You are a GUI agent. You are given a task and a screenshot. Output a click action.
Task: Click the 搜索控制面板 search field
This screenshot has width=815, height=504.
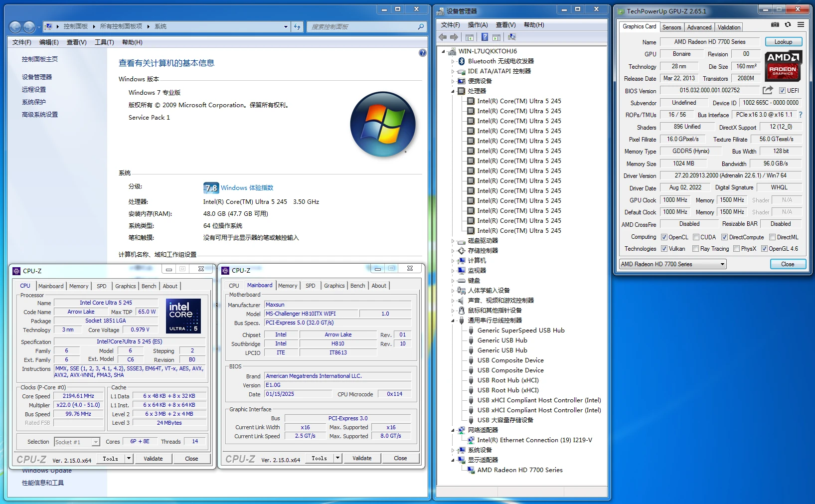(x=362, y=27)
